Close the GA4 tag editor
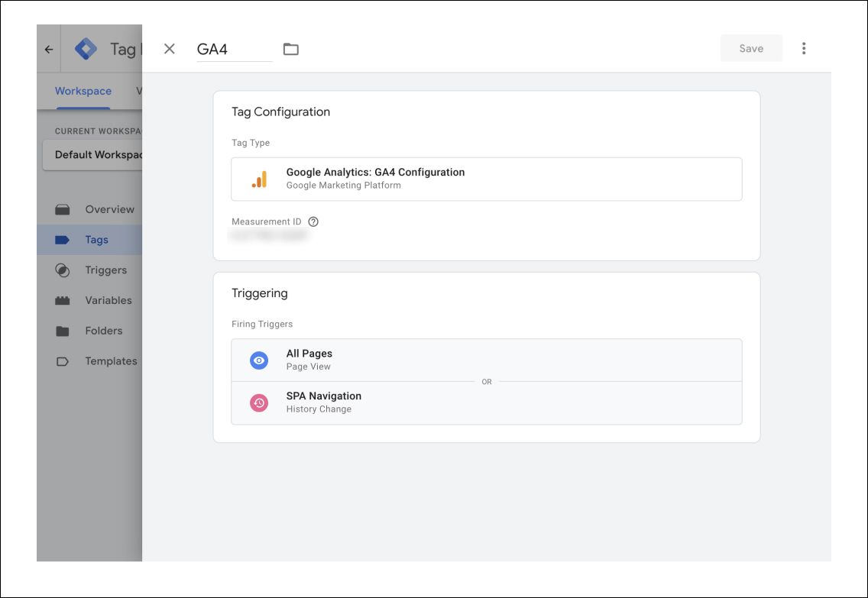 click(x=170, y=49)
